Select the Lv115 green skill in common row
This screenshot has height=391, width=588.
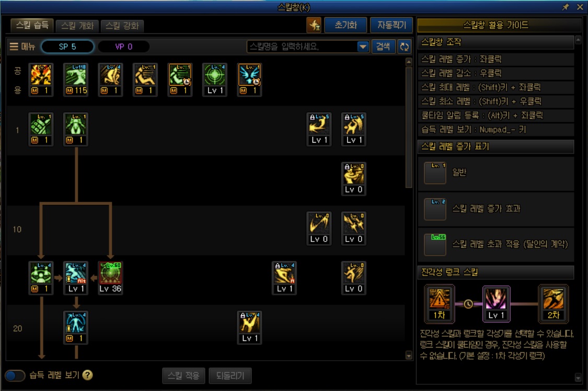click(x=76, y=79)
